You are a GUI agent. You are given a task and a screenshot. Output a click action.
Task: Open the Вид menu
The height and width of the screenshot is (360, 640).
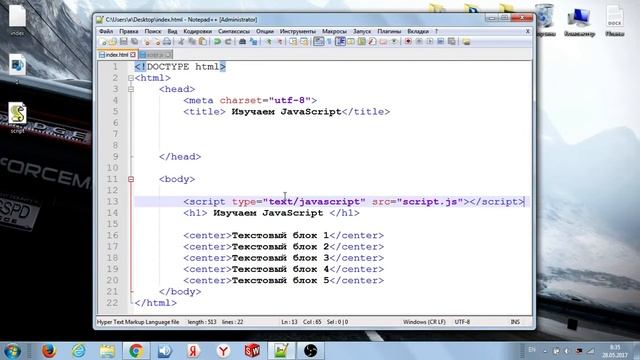click(x=172, y=31)
